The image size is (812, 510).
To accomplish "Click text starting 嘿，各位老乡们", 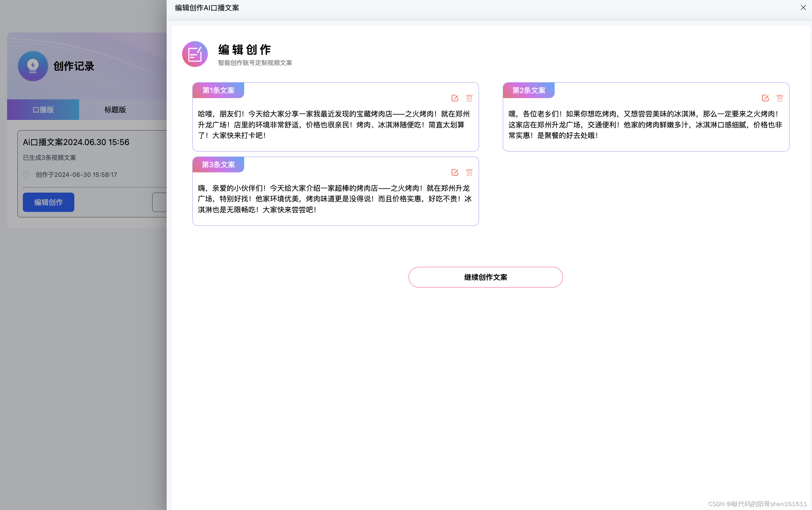I will coord(645,124).
